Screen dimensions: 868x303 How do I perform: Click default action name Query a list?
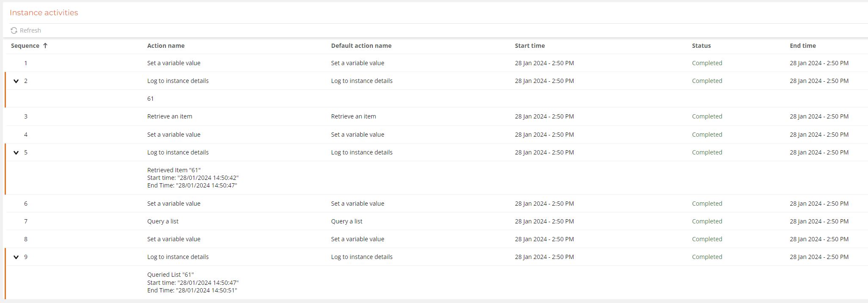pyautogui.click(x=347, y=221)
